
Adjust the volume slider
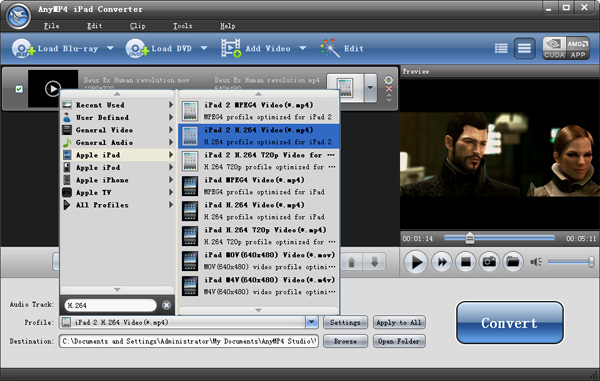[x=571, y=262]
